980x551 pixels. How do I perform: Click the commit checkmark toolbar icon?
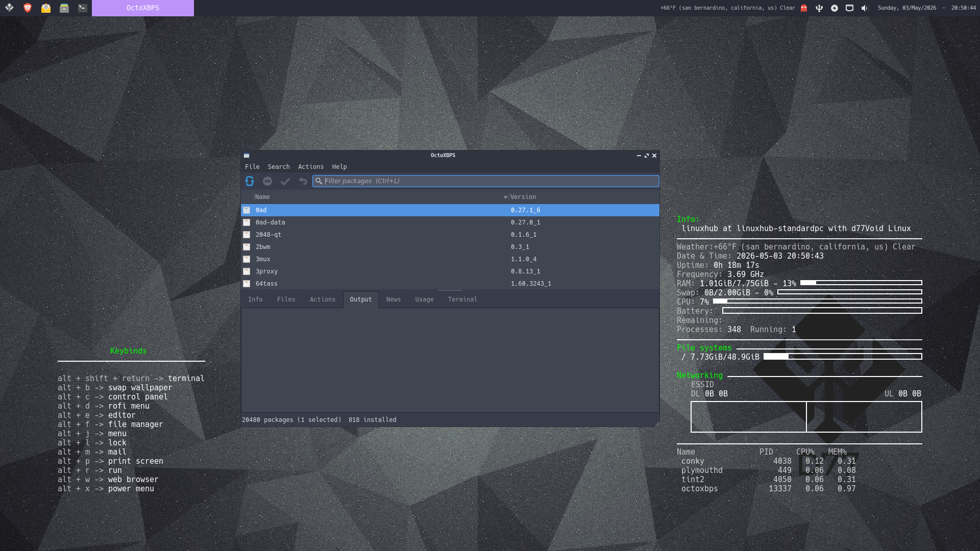click(285, 181)
